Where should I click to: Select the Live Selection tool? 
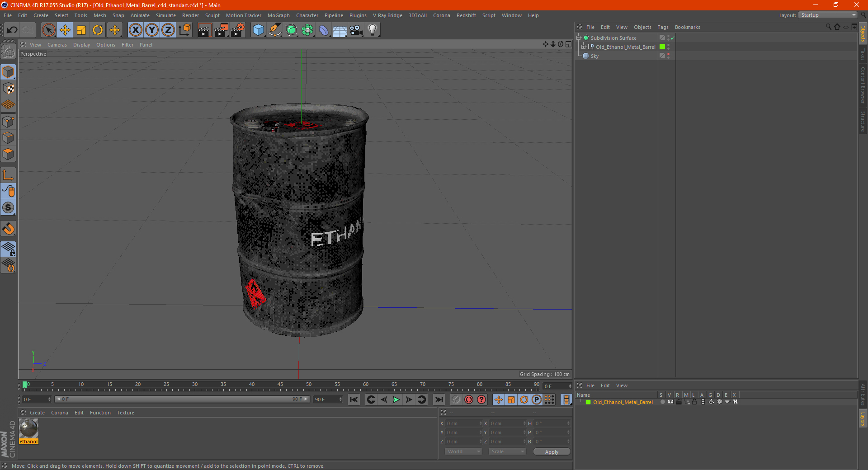[x=48, y=30]
